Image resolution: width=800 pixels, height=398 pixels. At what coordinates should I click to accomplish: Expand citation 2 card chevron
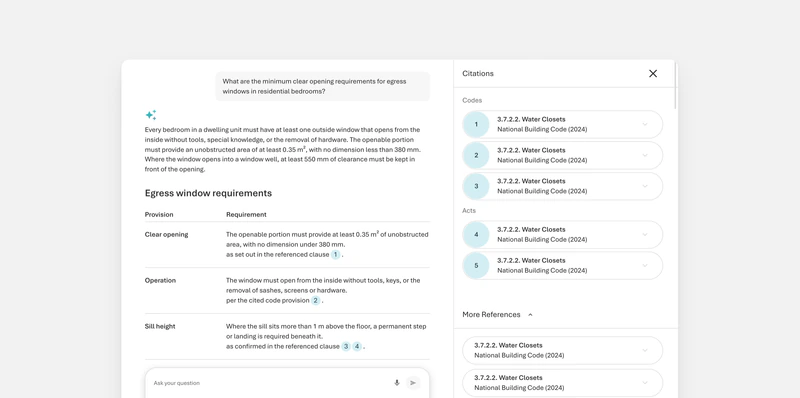(645, 155)
